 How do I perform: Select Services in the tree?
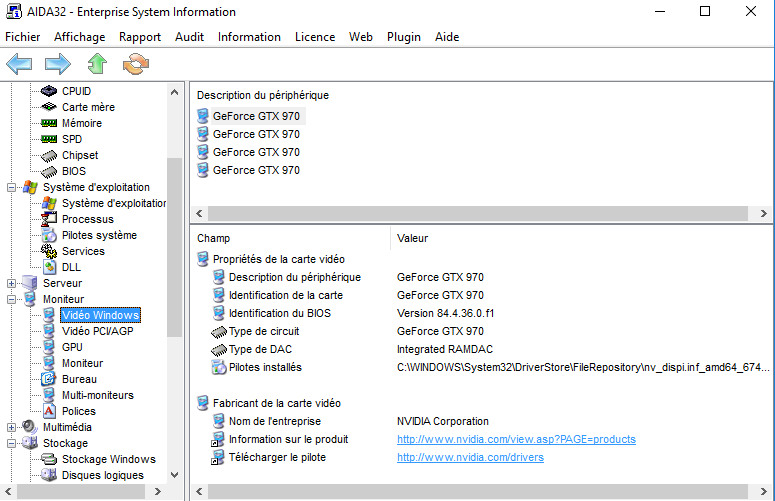[83, 251]
